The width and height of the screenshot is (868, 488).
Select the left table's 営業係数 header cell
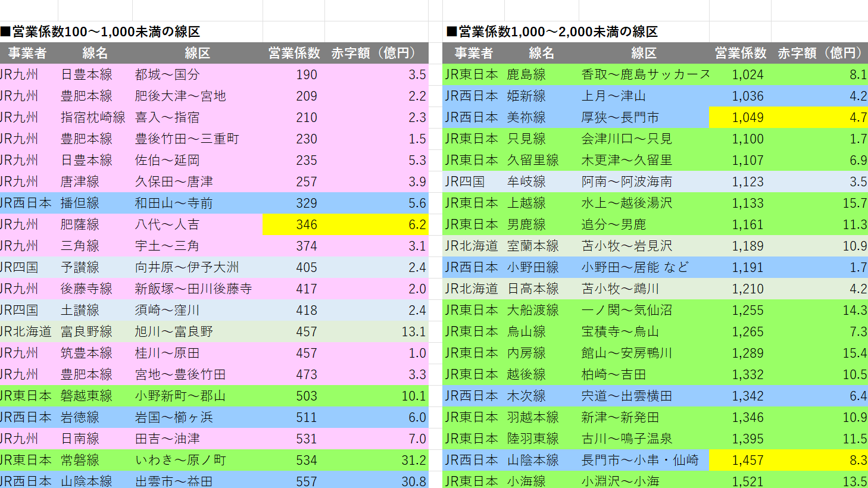pos(294,53)
